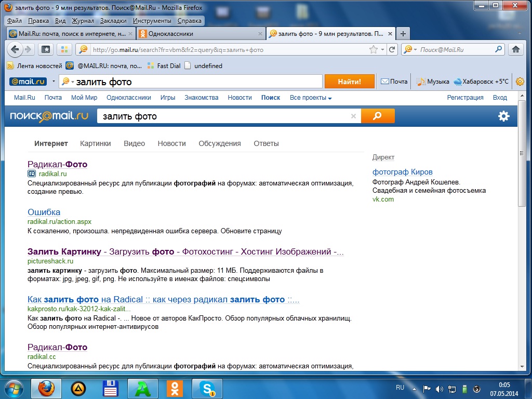Open AIMP player taskbar icon

pos(78,389)
